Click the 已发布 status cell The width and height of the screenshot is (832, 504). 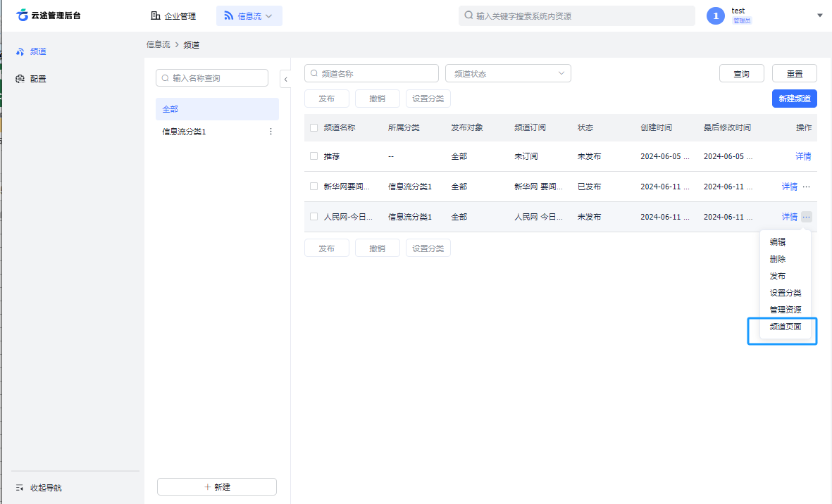click(x=589, y=187)
